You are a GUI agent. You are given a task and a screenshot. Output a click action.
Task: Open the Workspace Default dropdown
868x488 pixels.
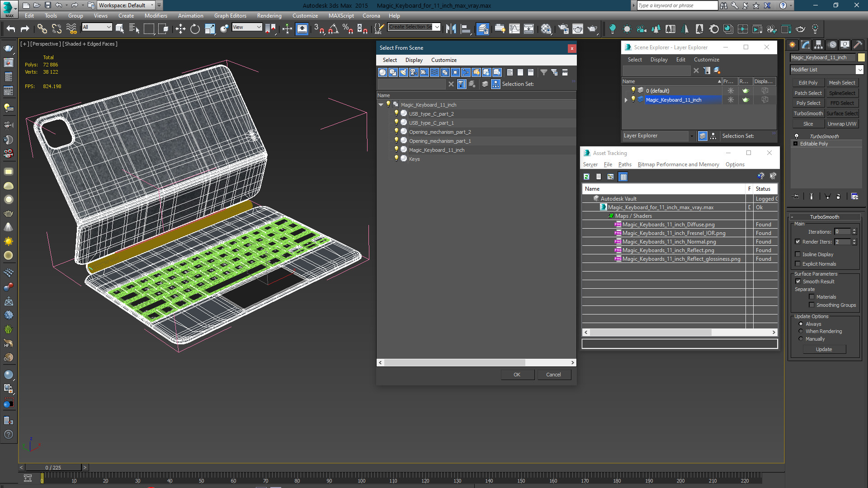[127, 5]
